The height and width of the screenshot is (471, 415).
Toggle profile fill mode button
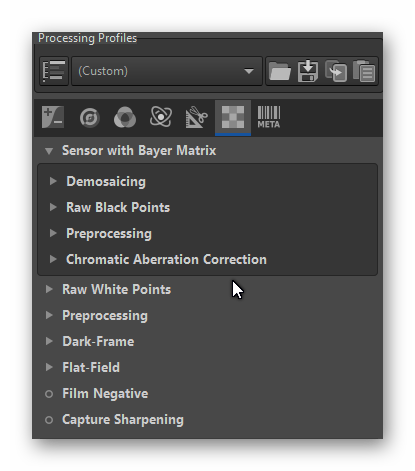[54, 71]
